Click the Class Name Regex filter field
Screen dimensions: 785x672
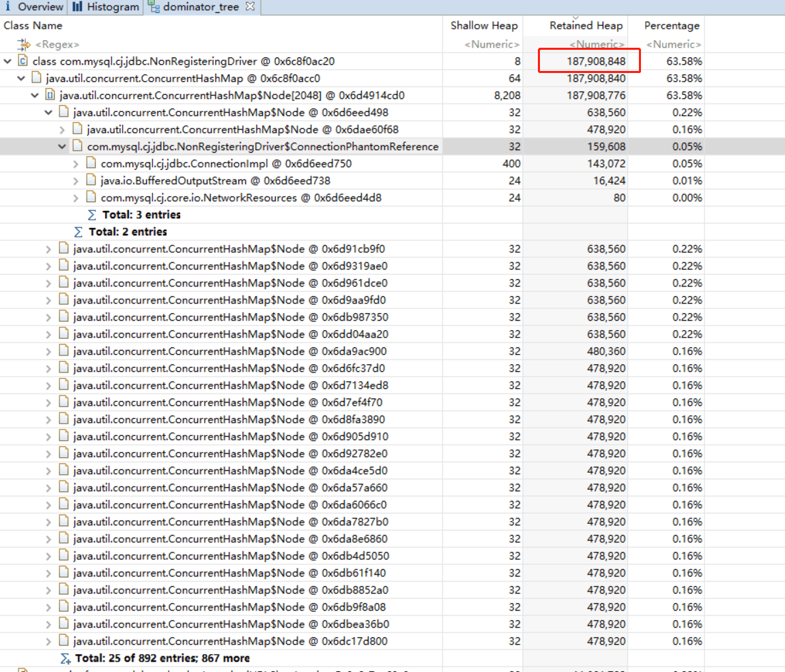click(x=61, y=44)
